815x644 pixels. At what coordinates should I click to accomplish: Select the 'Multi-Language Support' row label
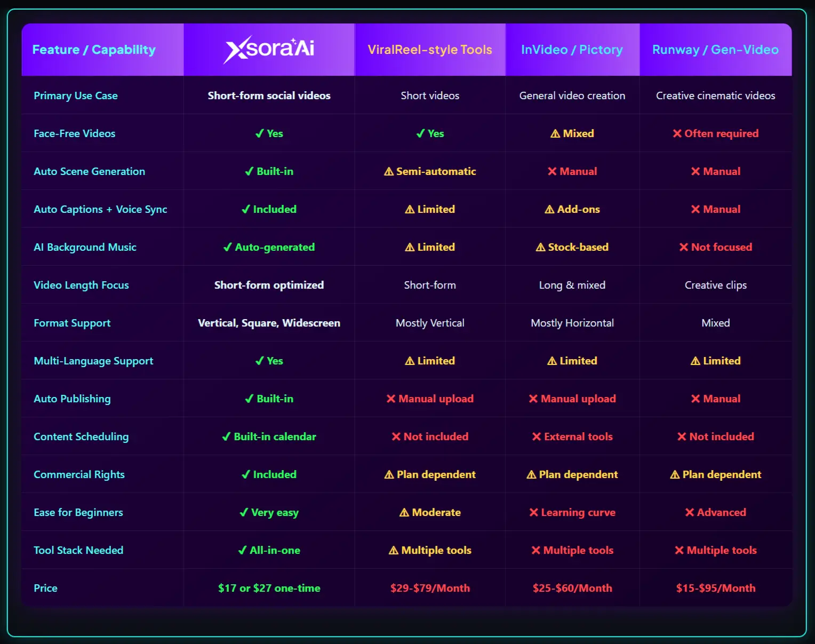click(93, 361)
